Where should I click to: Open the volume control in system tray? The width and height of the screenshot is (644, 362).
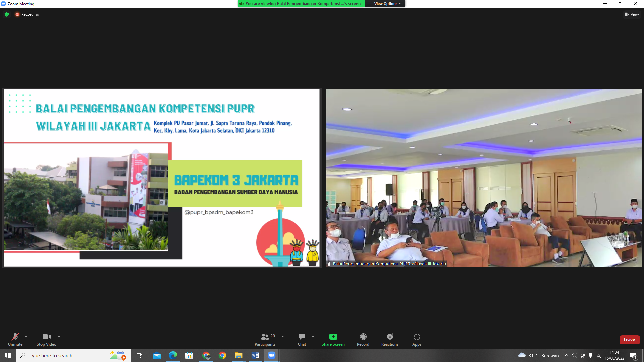click(574, 355)
